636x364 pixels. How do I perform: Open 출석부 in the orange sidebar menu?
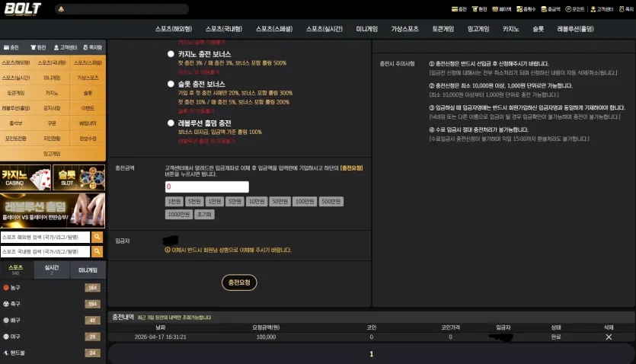tap(16, 123)
